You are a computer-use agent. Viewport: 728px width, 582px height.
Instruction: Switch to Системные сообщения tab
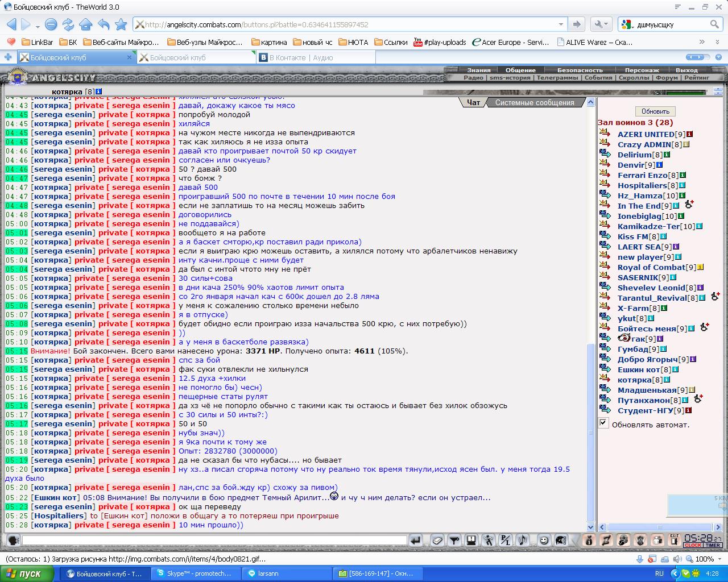[535, 102]
